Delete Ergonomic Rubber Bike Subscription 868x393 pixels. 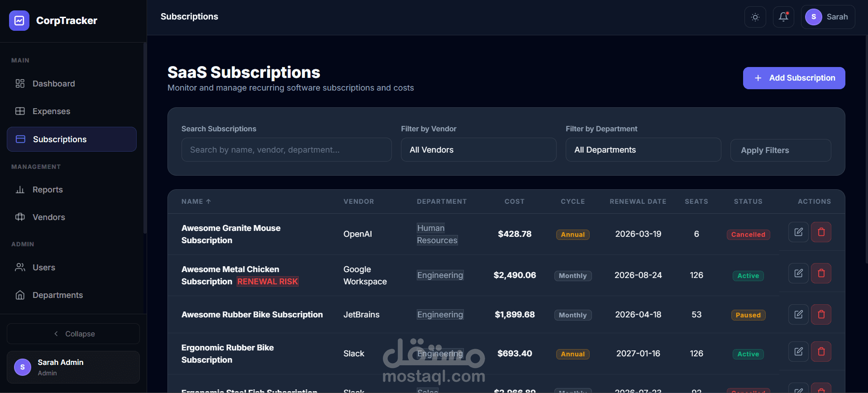coord(821,351)
